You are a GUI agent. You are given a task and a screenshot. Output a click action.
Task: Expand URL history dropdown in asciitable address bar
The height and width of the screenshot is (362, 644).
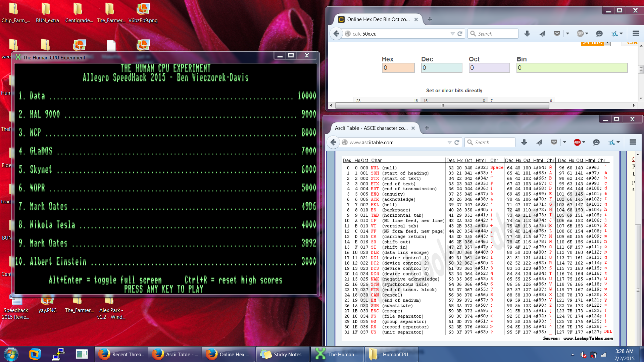[x=449, y=143]
